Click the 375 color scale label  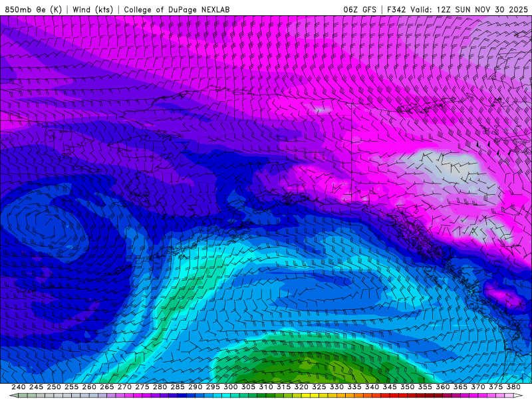495,387
